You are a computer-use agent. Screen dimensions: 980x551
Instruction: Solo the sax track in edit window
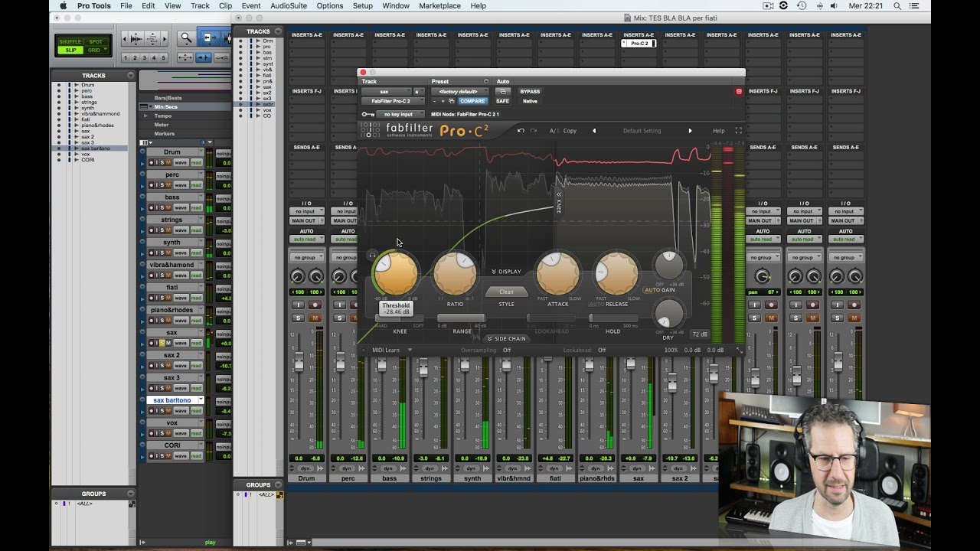pos(162,343)
